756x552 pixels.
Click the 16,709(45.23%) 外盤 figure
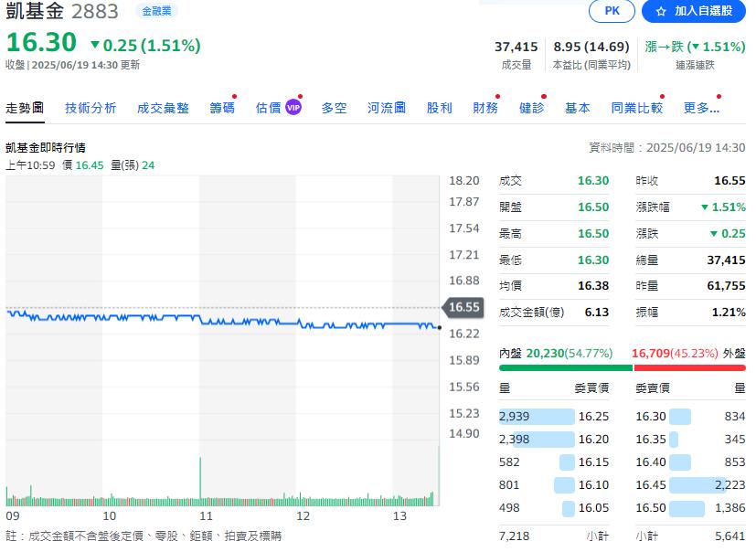675,354
